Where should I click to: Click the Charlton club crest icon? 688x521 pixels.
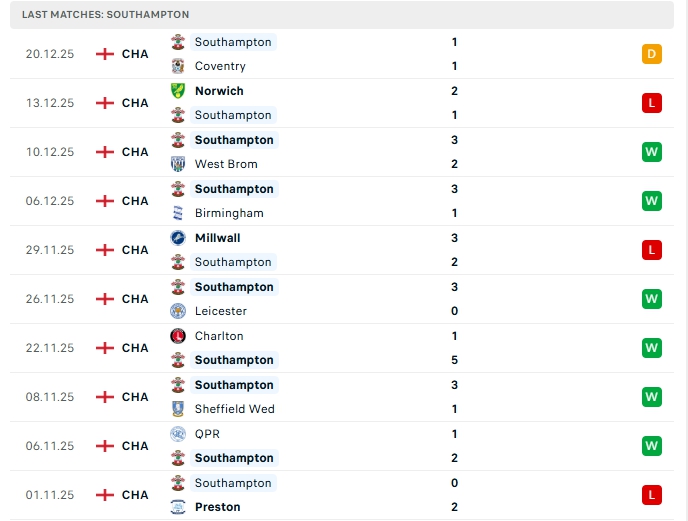(178, 336)
